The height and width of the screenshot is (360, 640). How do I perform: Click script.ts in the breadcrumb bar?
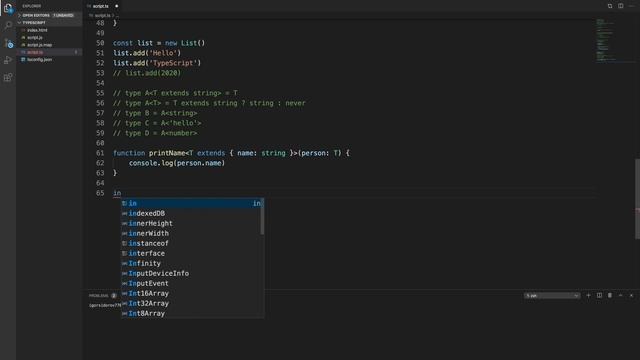102,16
